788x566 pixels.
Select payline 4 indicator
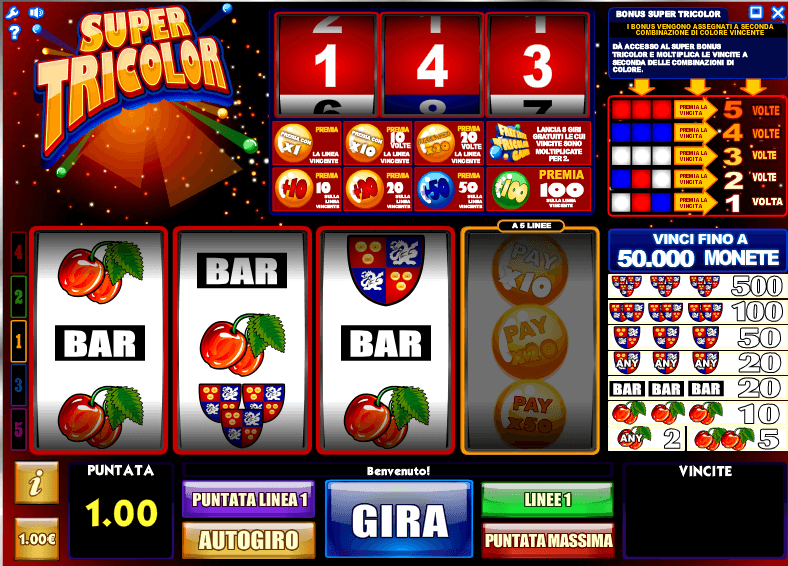click(19, 252)
